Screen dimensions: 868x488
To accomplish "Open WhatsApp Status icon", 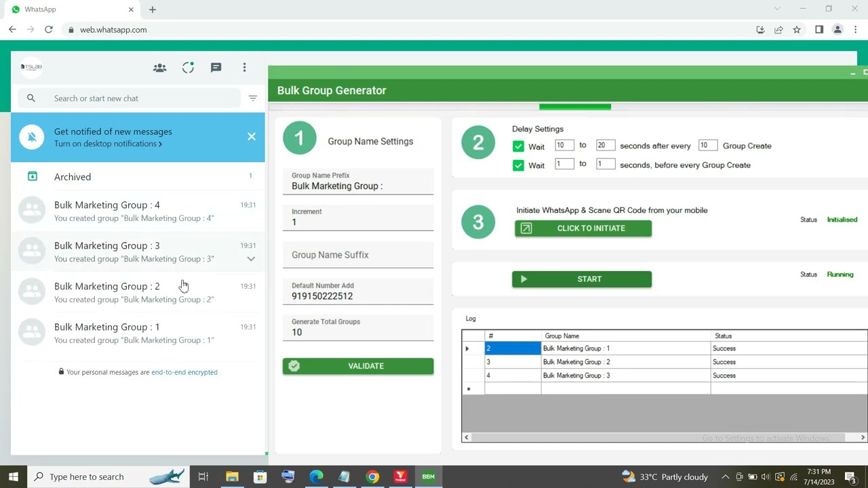I will pos(188,68).
